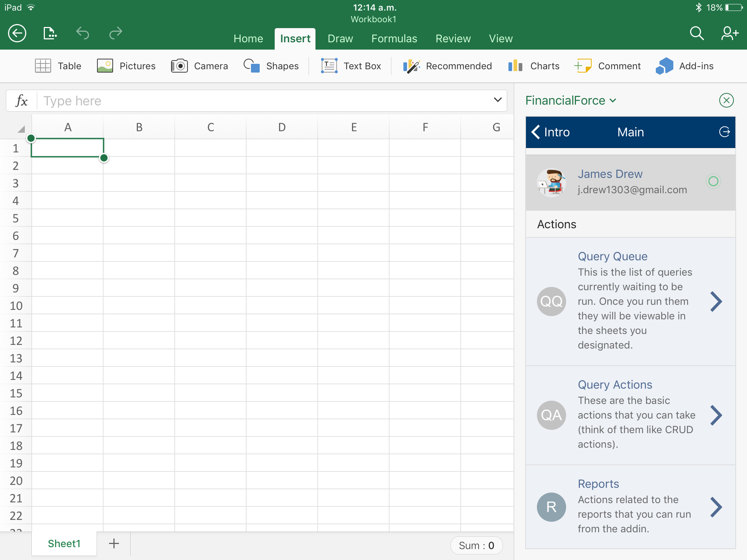The image size is (747, 560).
Task: Toggle the James Drew status circle
Action: 713,181
